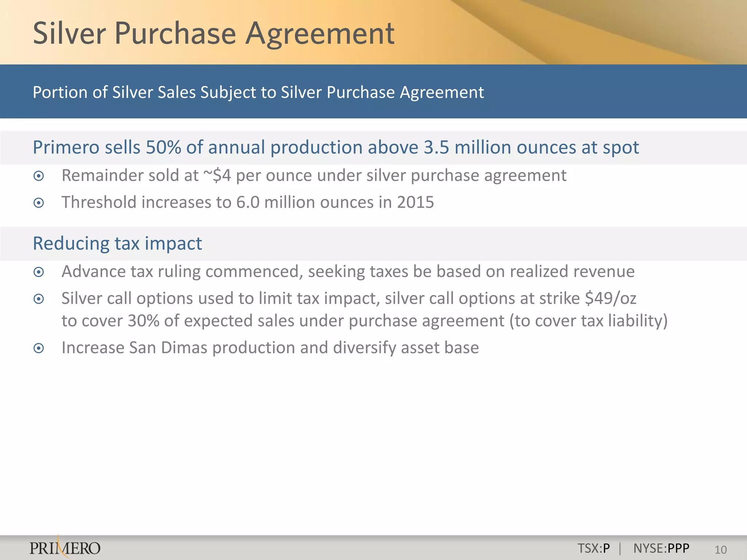
Task: Click bullet icon beside 'Increase San Dimas production'
Action: click(39, 348)
